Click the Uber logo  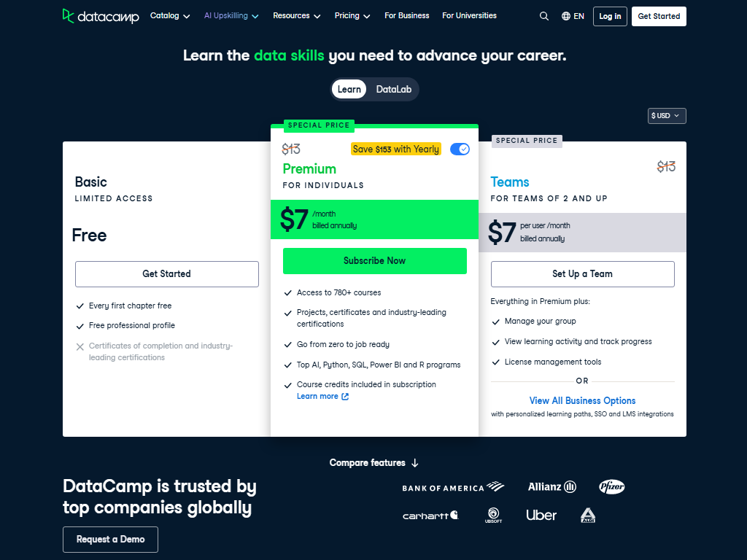(x=541, y=516)
